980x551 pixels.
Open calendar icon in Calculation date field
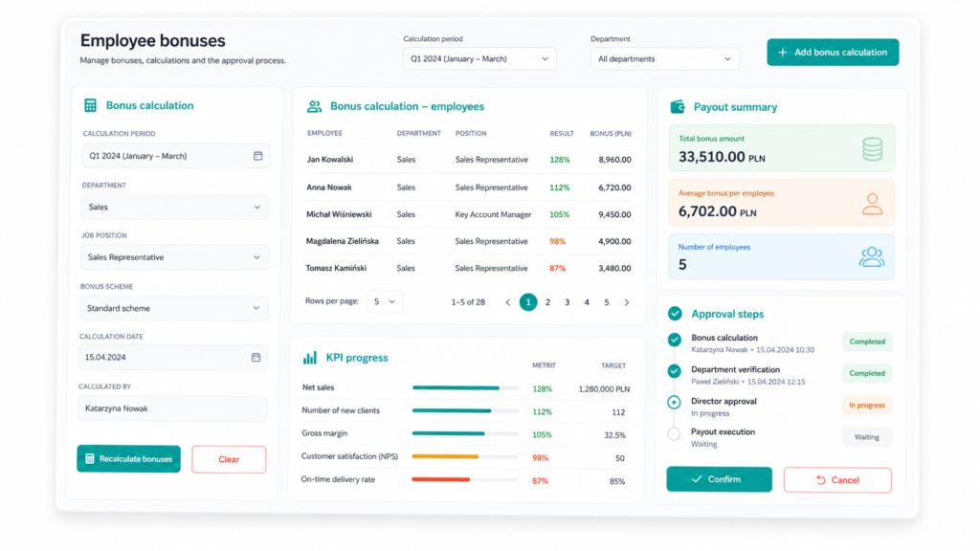point(256,358)
